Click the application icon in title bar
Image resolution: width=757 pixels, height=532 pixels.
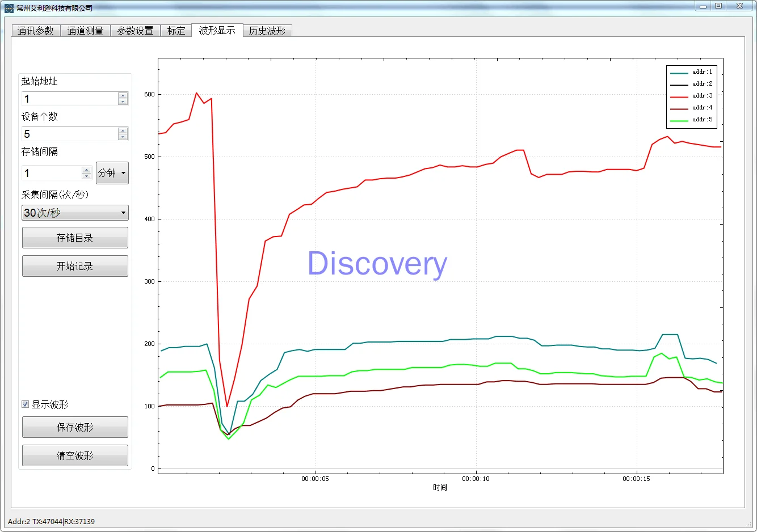click(x=9, y=8)
